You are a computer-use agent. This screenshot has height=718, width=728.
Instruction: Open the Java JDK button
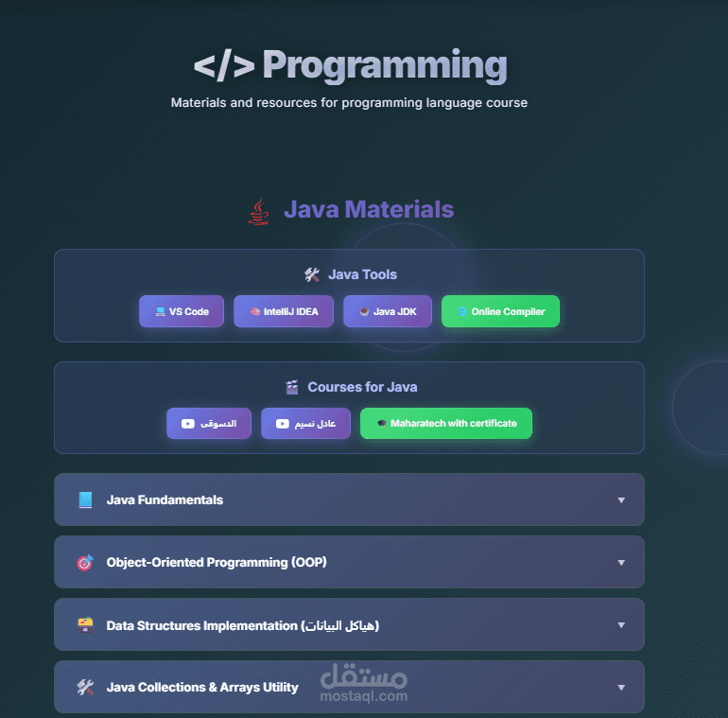pos(388,311)
